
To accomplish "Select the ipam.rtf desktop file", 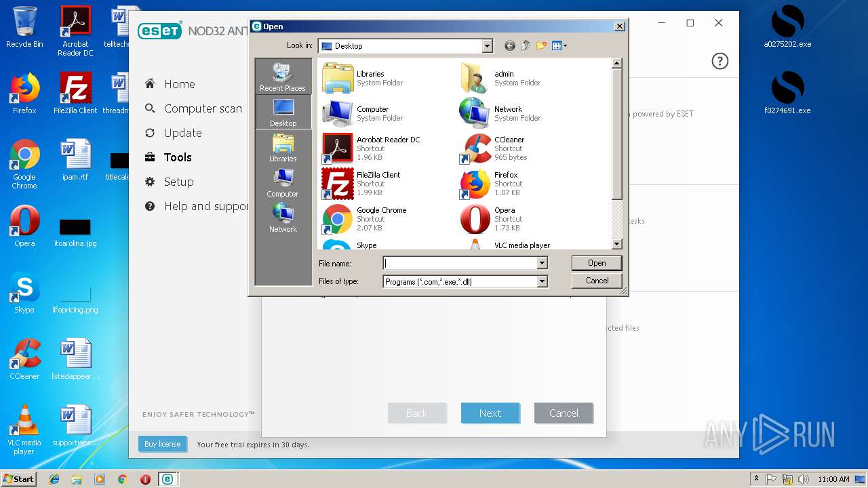I will (75, 160).
